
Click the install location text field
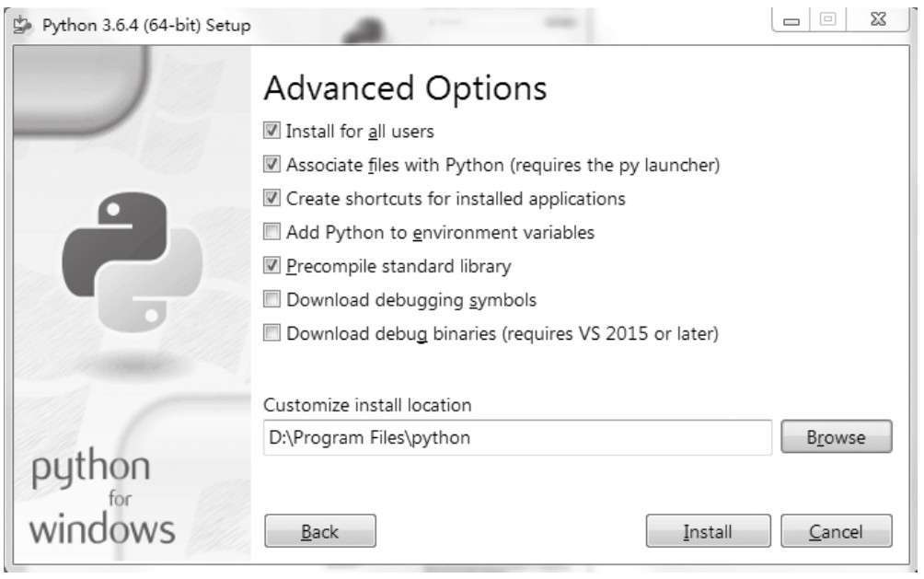516,438
